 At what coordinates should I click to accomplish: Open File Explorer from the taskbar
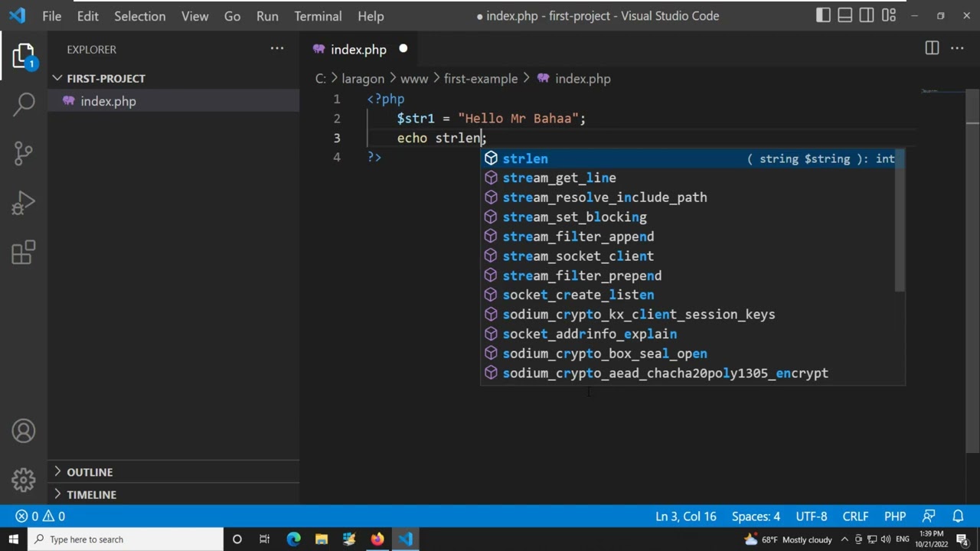(322, 540)
